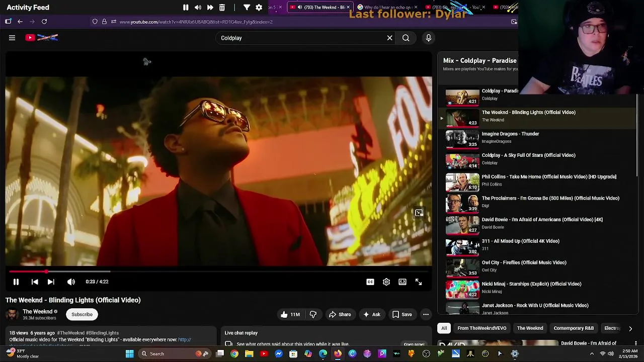The height and width of the screenshot is (362, 644).
Task: Mute the video player volume
Action: 71,282
